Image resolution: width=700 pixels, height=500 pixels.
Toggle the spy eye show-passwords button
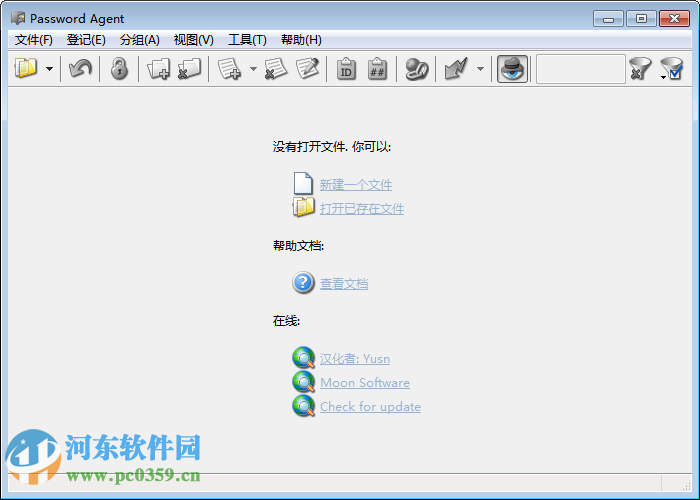tap(512, 69)
